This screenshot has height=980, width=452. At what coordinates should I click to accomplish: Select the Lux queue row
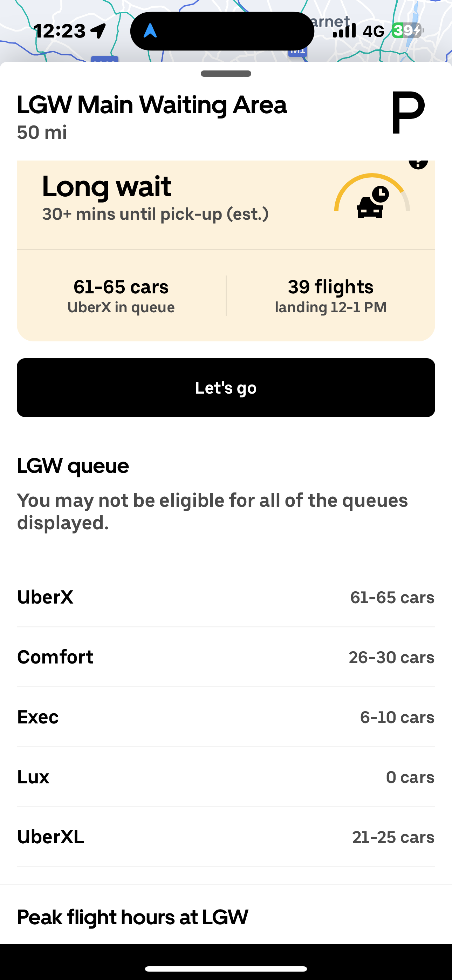click(226, 777)
